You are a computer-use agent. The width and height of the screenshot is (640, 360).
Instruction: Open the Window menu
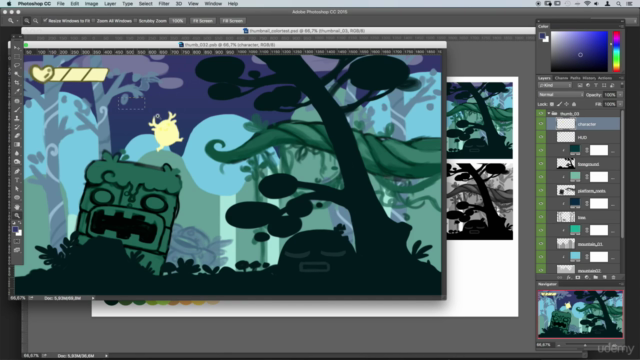coord(213,4)
